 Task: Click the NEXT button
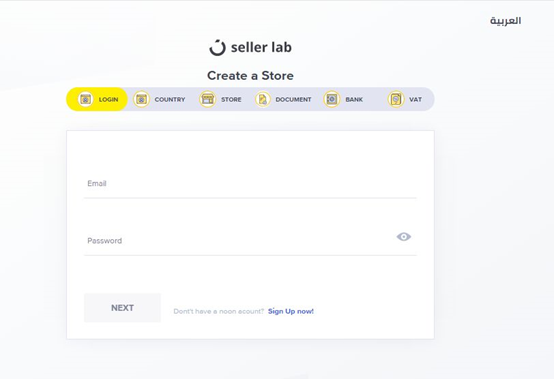pos(122,308)
